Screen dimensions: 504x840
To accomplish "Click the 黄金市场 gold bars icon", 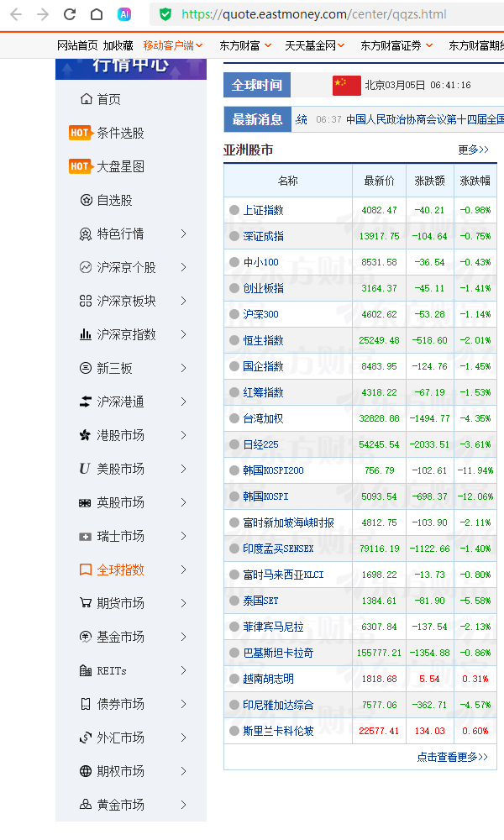I will pos(86,805).
